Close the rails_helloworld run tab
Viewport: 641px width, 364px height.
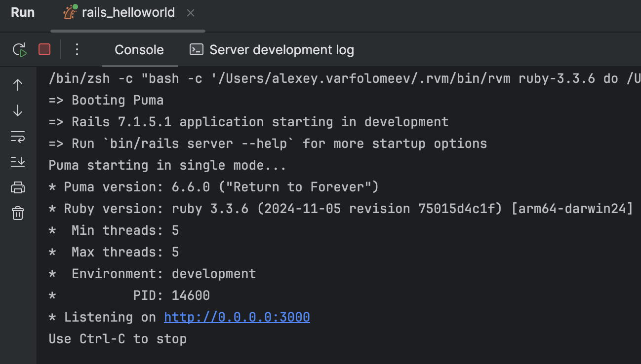point(191,13)
